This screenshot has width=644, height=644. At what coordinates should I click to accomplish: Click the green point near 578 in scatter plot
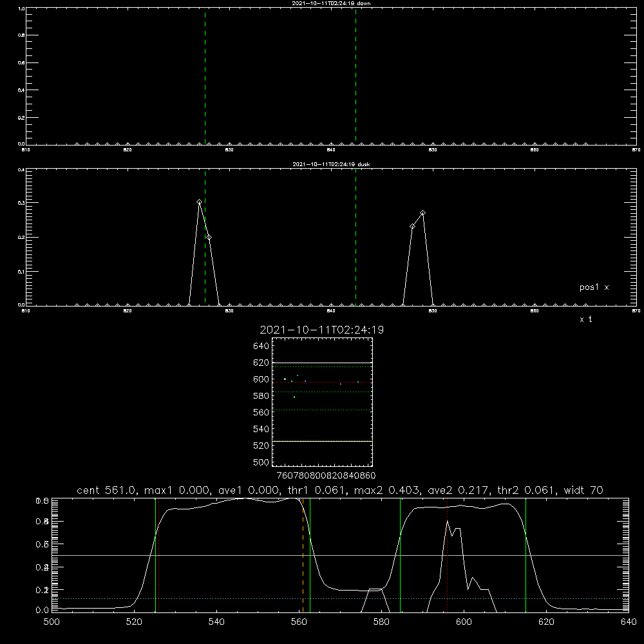(x=294, y=397)
